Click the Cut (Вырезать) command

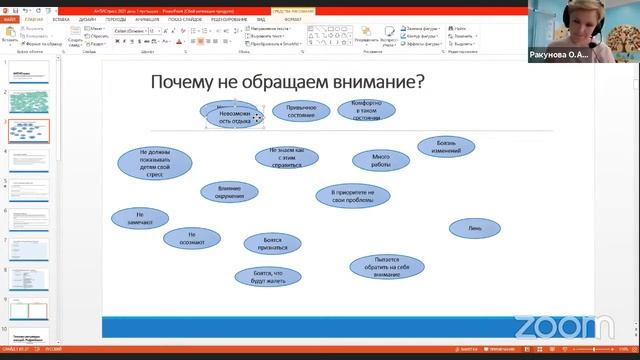point(32,29)
